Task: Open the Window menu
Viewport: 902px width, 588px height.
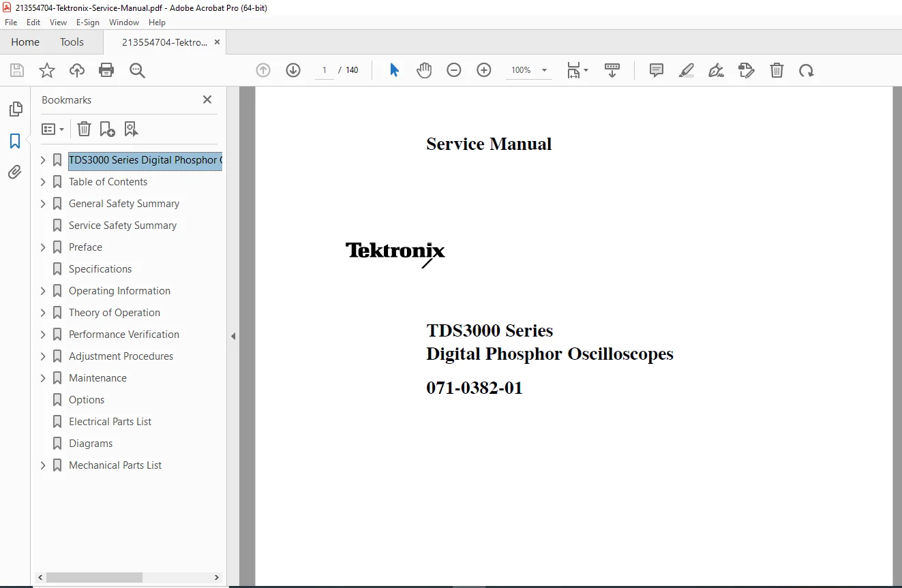Action: pyautogui.click(x=124, y=22)
